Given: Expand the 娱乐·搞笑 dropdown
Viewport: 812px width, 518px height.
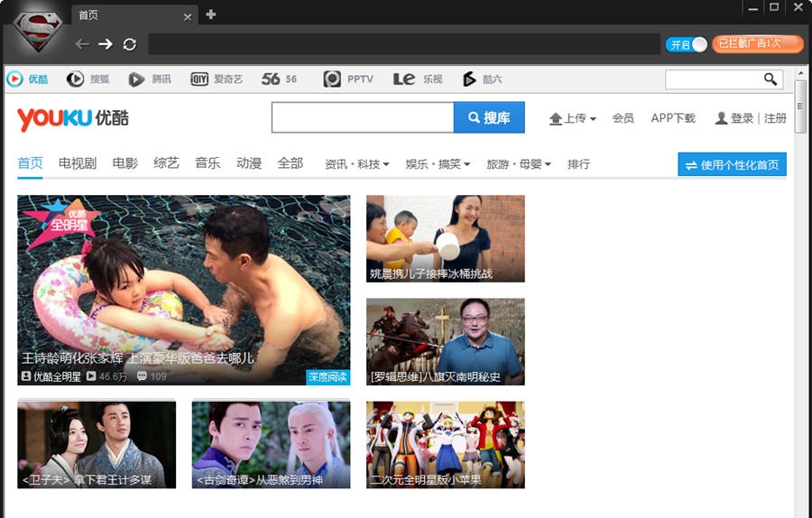Looking at the screenshot, I should tap(438, 164).
